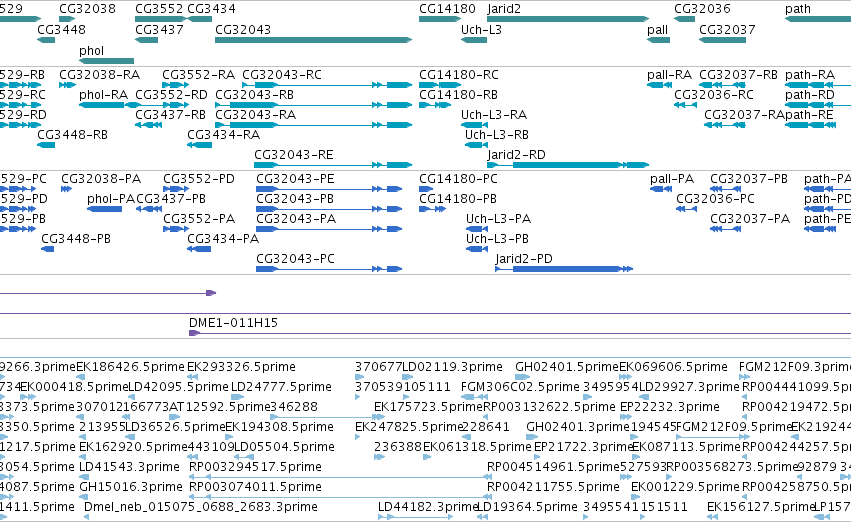Select EST EK293326.5prime
851x522 pixels.
(242, 367)
